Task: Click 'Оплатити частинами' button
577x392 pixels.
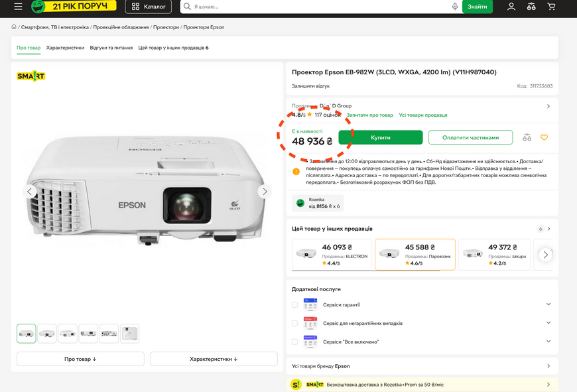Action: (x=470, y=137)
